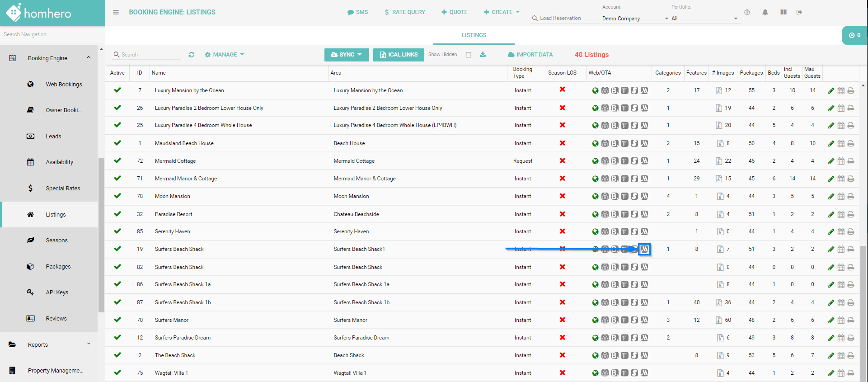This screenshot has width=868, height=382.
Task: Open calendar for Luxury Mansion by the Ocean
Action: pyautogui.click(x=841, y=91)
